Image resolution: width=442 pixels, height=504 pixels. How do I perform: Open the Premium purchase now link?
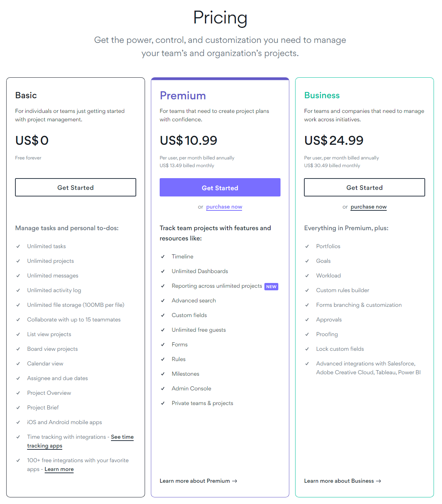pyautogui.click(x=224, y=207)
